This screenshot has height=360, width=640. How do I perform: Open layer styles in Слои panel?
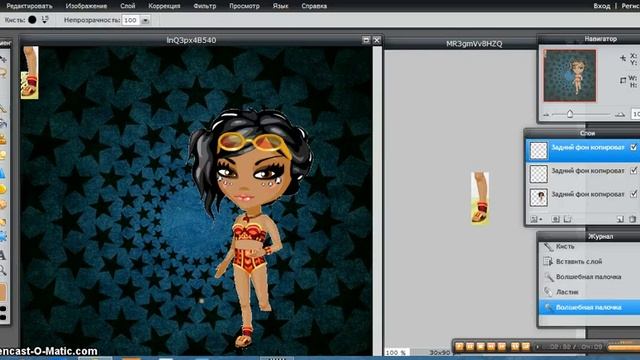[x=567, y=219]
